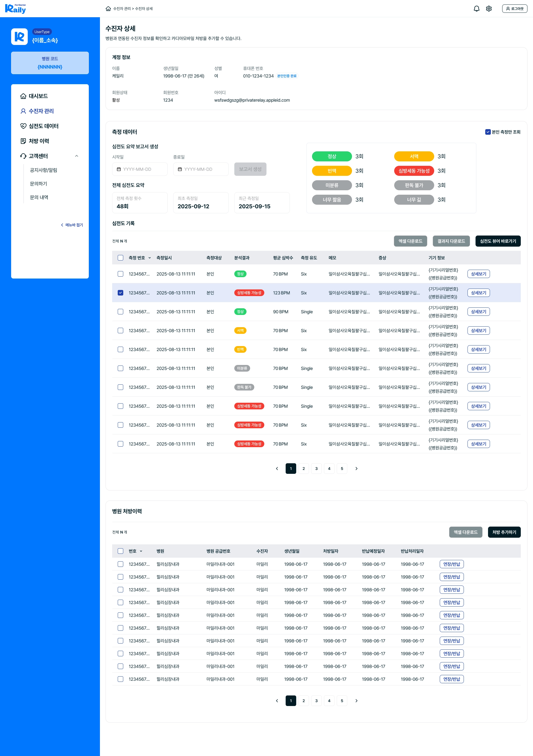This screenshot has width=533, height=756.
Task: Open 심전도 데이터 sidebar menu
Action: pos(43,126)
